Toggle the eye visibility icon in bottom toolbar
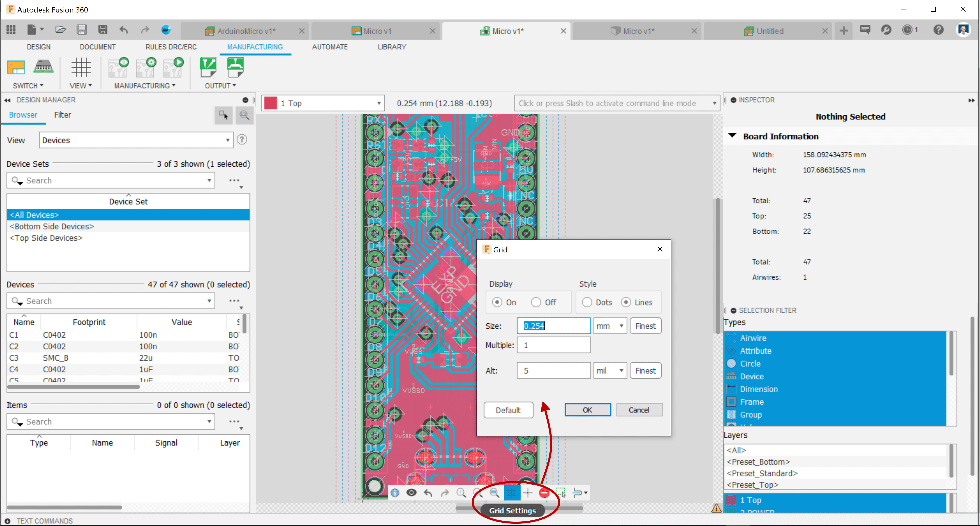The width and height of the screenshot is (980, 526). click(411, 493)
